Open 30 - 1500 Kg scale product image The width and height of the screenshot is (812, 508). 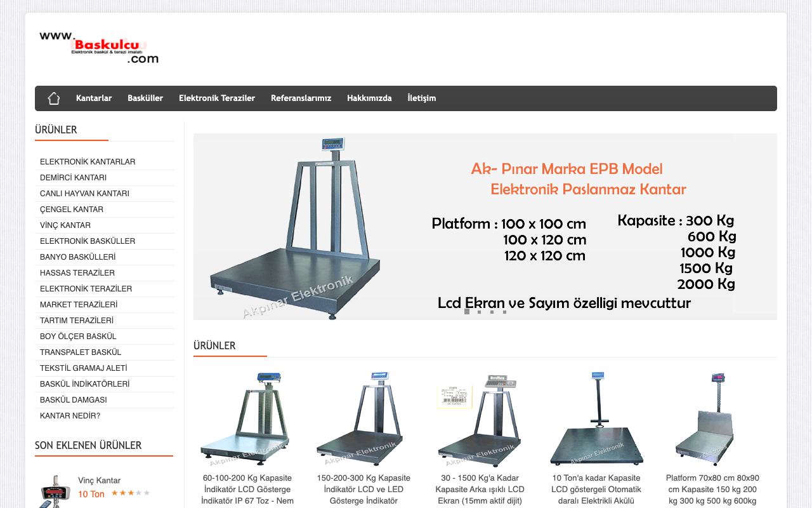[x=480, y=419]
